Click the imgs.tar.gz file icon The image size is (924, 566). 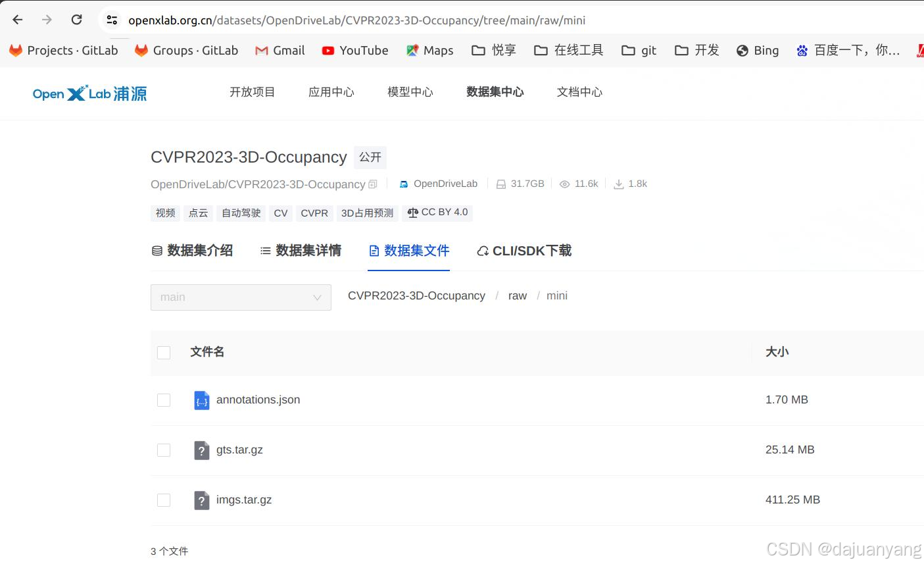tap(201, 500)
